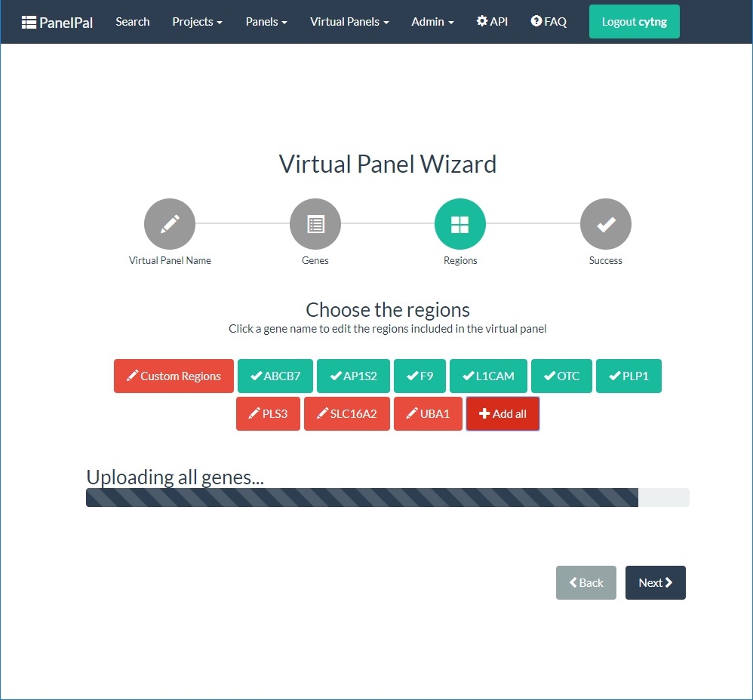Open the FAQ help page

[549, 22]
